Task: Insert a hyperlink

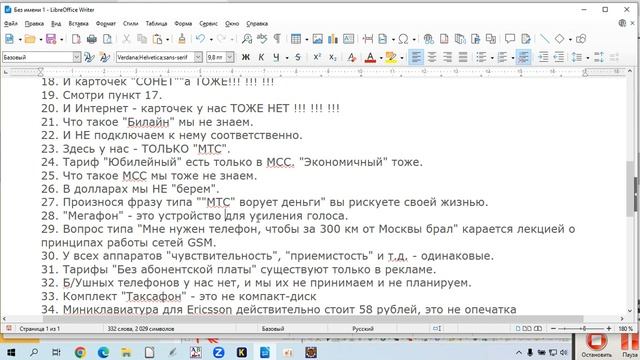Action: click(x=428, y=39)
